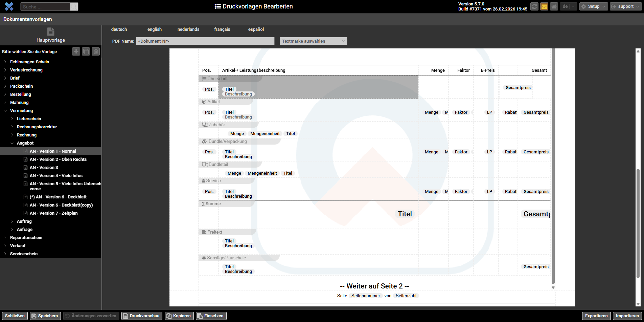The height and width of the screenshot is (322, 644).
Task: Click the delete template trash icon
Action: 96,51
